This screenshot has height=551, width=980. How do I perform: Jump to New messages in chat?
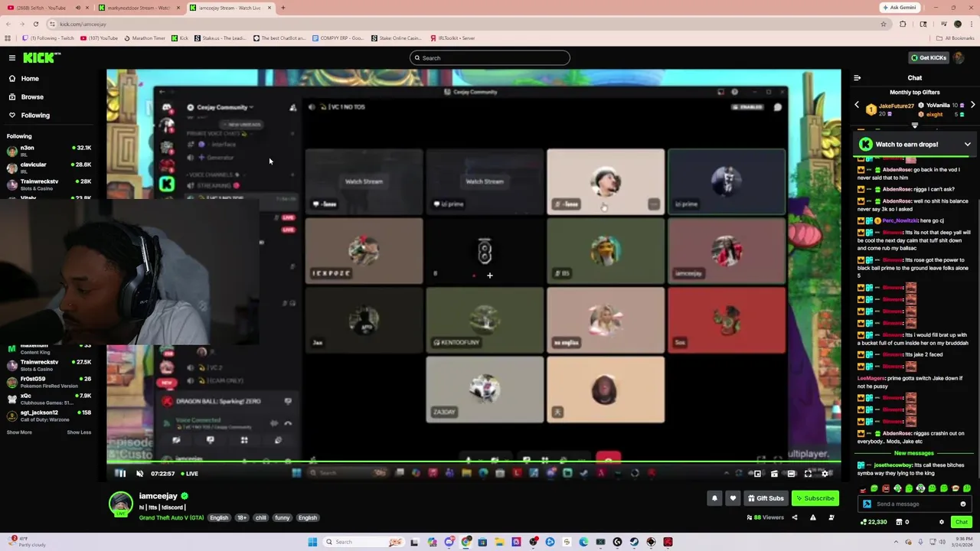tap(914, 453)
